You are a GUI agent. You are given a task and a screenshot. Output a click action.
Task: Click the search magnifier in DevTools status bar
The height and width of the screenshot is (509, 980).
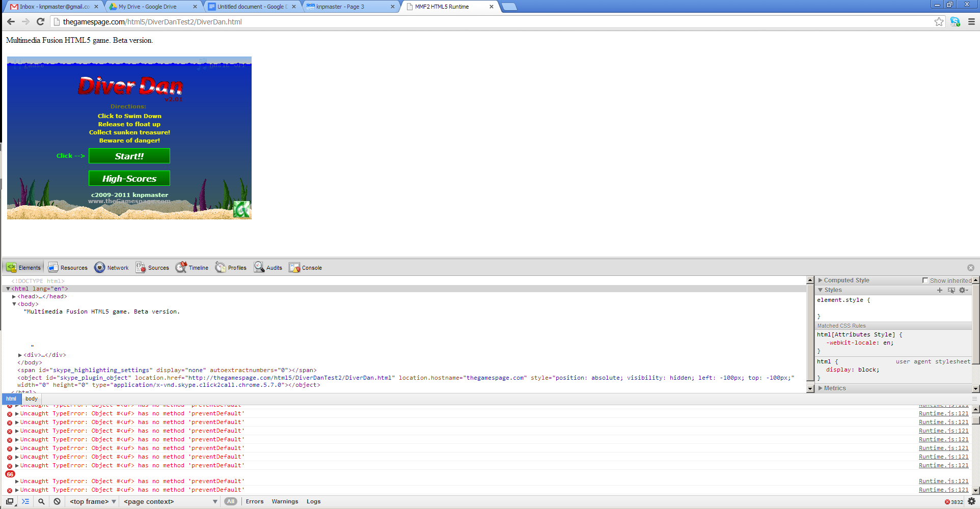(41, 501)
